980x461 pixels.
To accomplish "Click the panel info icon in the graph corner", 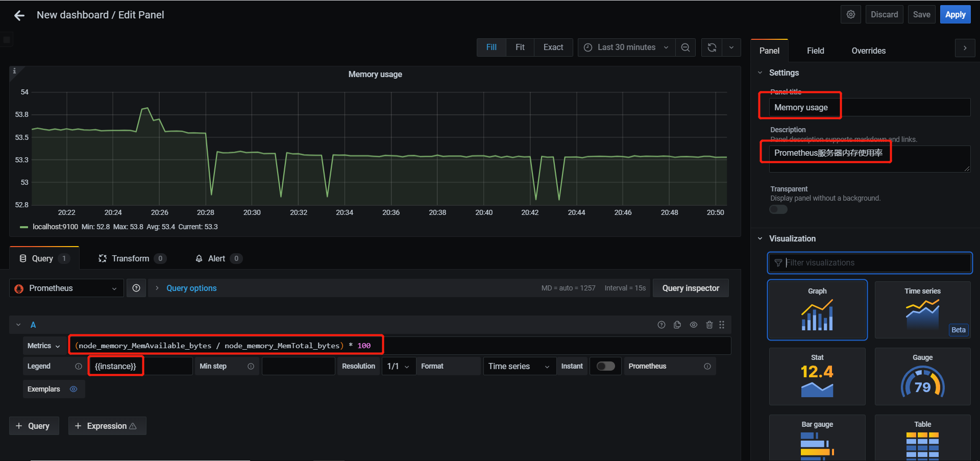I will point(14,71).
